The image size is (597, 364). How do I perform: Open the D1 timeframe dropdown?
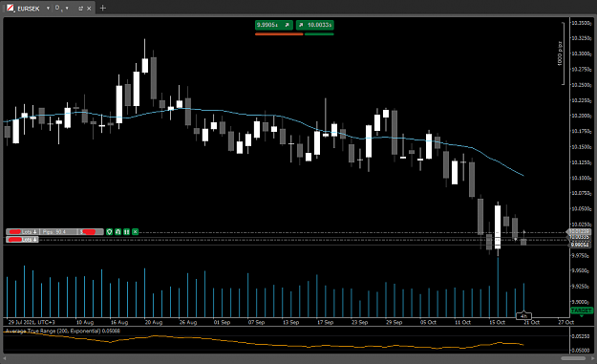67,8
